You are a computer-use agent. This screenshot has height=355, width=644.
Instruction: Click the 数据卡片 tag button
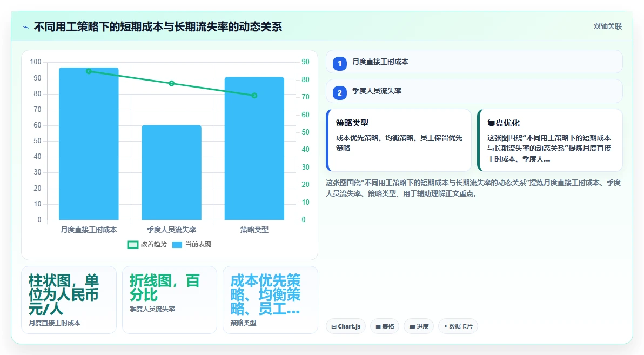pyautogui.click(x=458, y=327)
